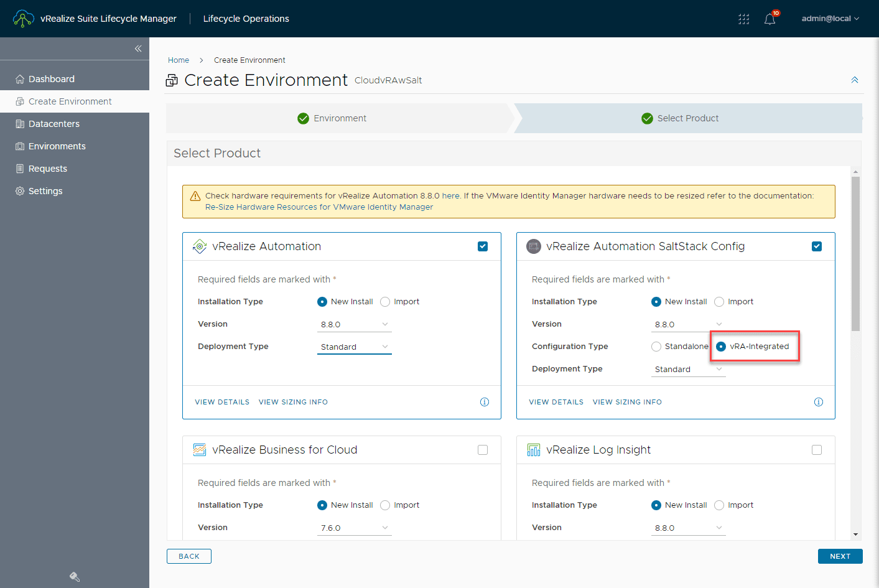The width and height of the screenshot is (879, 588).
Task: Open Settings from the left sidebar
Action: pos(45,190)
